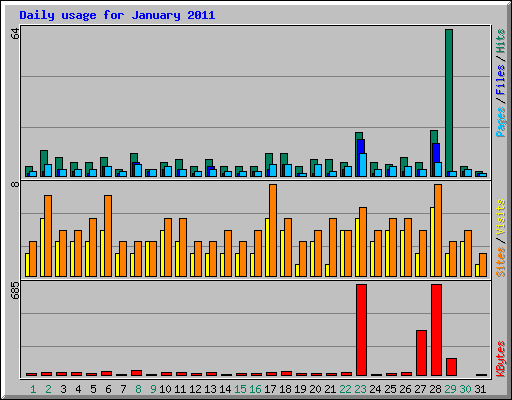Click the day label '10' on the x-axis
This screenshot has height=400, width=512.
[x=165, y=389]
